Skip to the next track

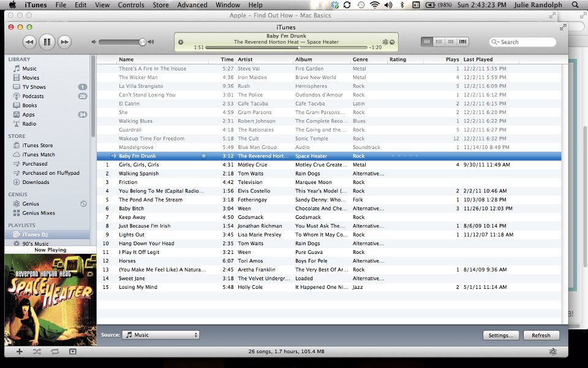coord(64,42)
